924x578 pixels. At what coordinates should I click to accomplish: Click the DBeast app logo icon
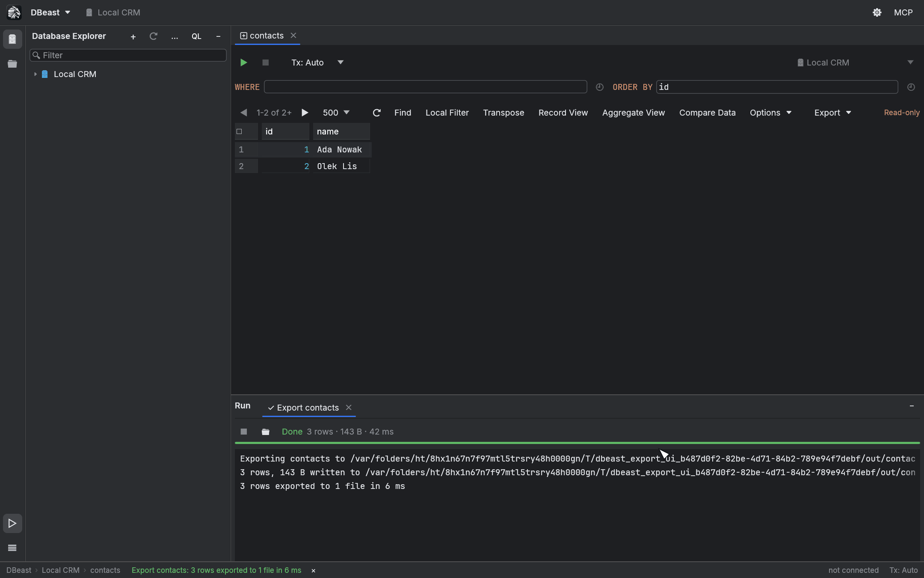pyautogui.click(x=14, y=12)
